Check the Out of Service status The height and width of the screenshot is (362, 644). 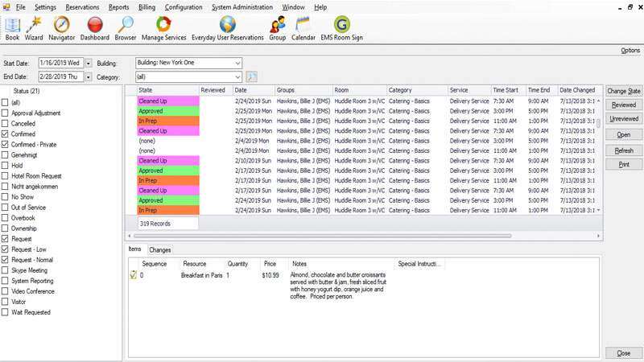click(5, 208)
